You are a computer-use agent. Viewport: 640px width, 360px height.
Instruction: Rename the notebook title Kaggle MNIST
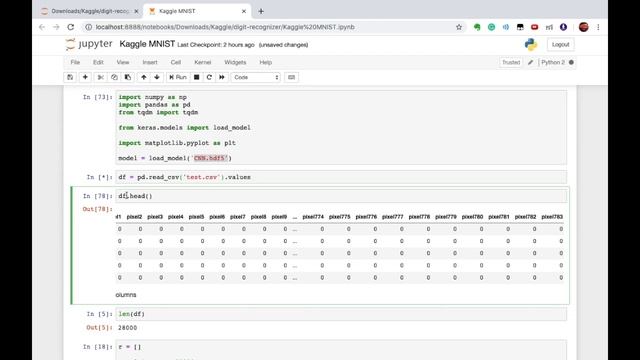(147, 44)
